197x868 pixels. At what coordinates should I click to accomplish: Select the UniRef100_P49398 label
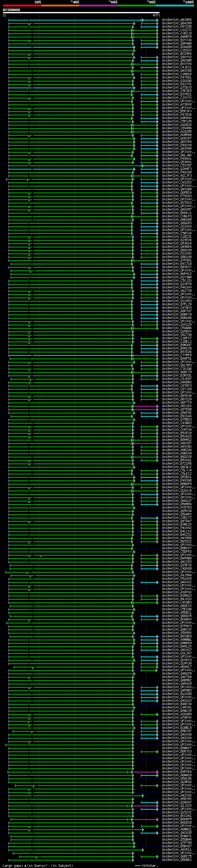[x=177, y=481]
